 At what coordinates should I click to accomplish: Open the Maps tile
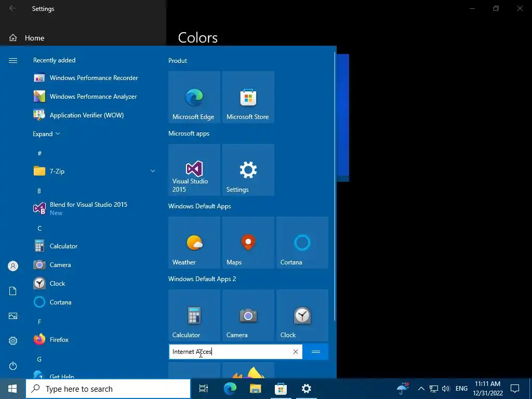[248, 243]
